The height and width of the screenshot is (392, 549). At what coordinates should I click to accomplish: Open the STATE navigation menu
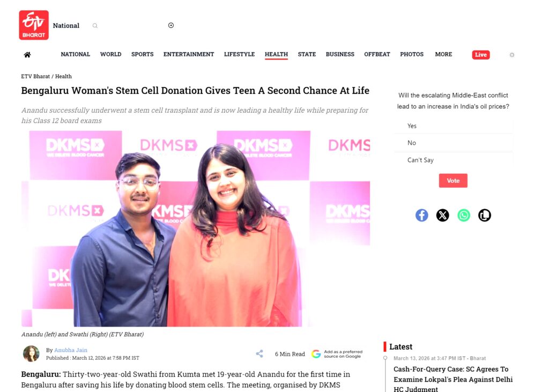(307, 54)
